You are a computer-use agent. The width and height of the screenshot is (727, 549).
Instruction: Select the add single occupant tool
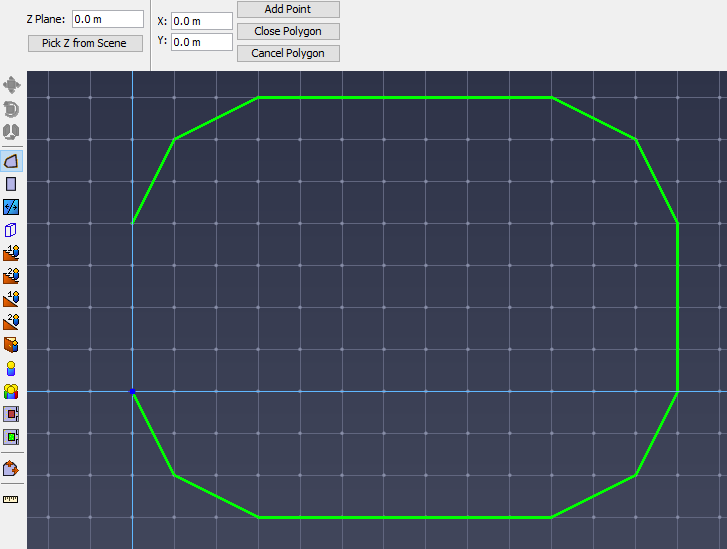pos(11,369)
